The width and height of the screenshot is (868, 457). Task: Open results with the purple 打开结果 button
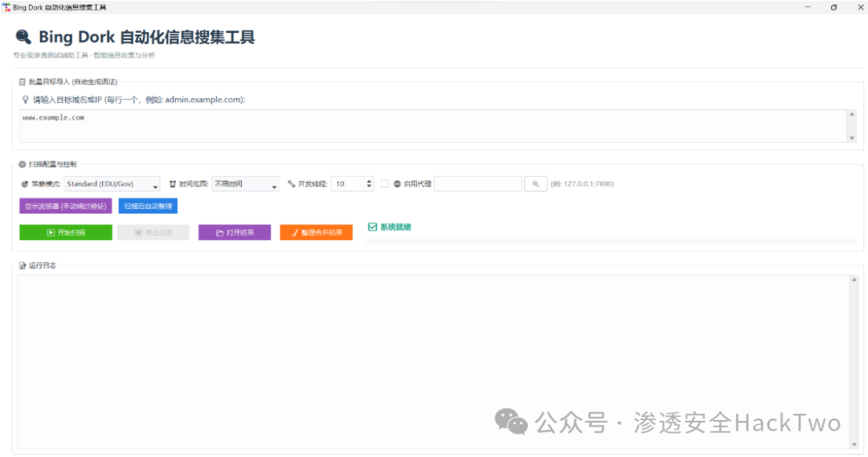235,232
